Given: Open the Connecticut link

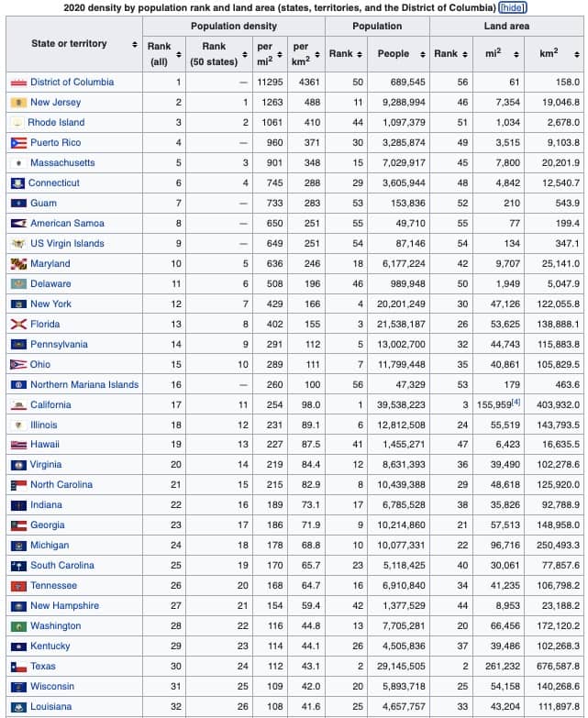Looking at the screenshot, I should 53,182.
